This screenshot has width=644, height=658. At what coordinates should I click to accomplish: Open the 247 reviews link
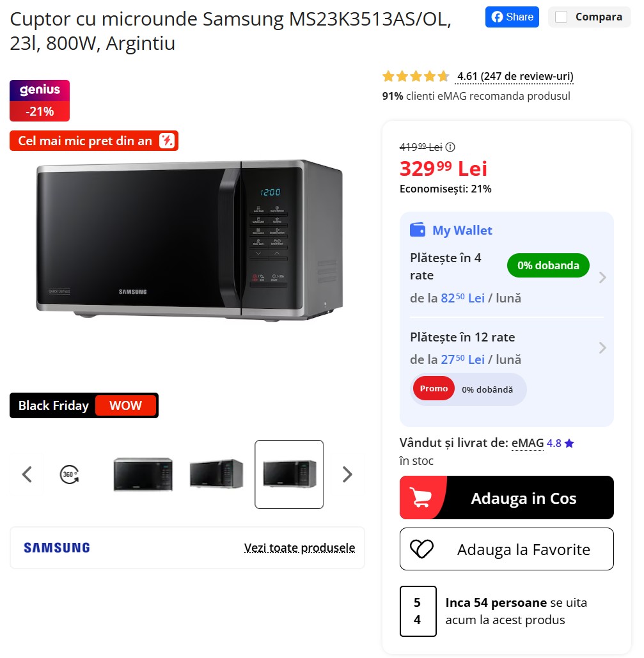(515, 76)
